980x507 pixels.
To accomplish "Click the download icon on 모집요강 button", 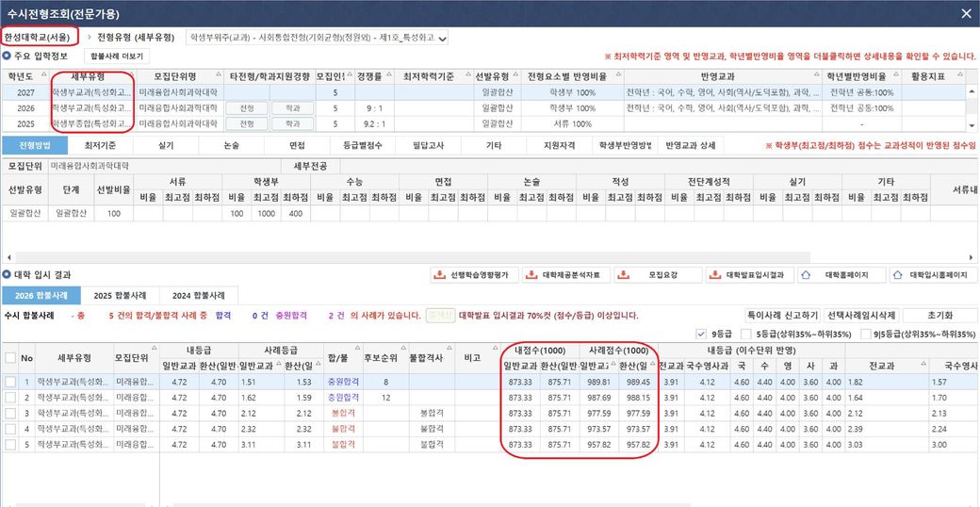I will 624,275.
